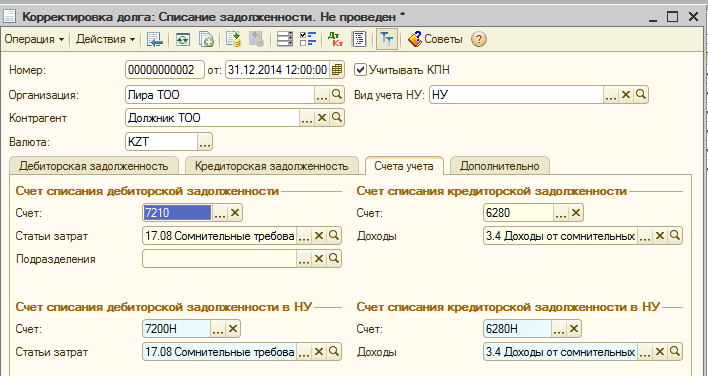Screen dimensions: 708x376
Task: Clear the Вид учета НУ field
Action: (x=626, y=95)
